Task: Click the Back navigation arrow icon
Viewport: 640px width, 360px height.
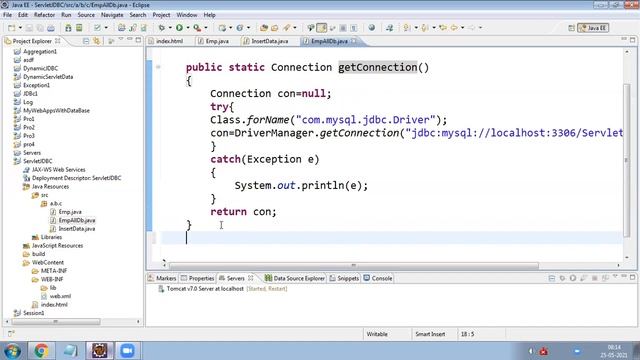Action: tap(454, 28)
